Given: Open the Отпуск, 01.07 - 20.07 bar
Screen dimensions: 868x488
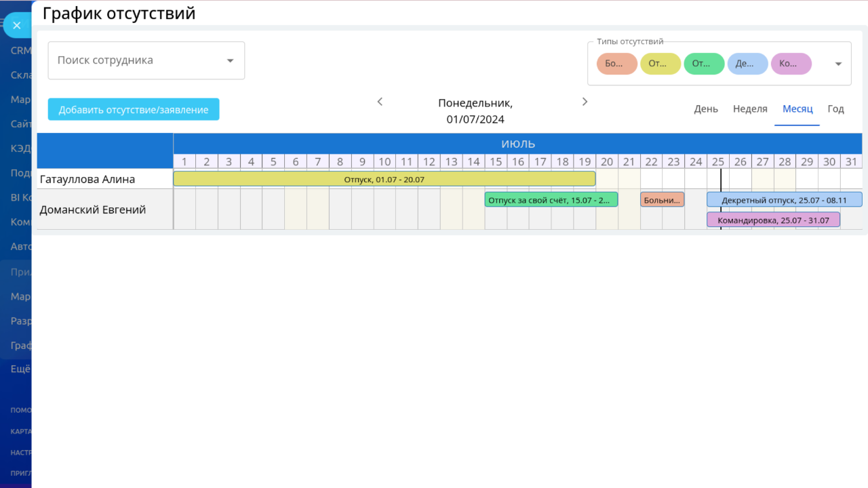Looking at the screenshot, I should point(384,179).
